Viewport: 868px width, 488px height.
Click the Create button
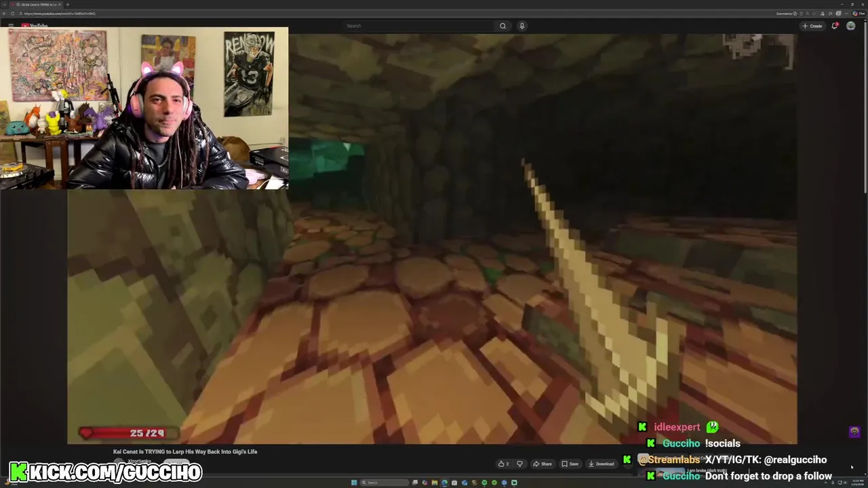click(x=812, y=26)
